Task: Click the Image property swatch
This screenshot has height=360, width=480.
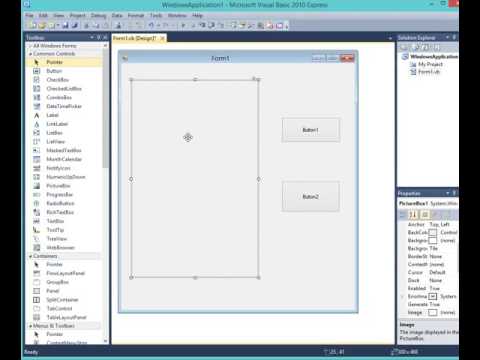Action: pos(432,313)
